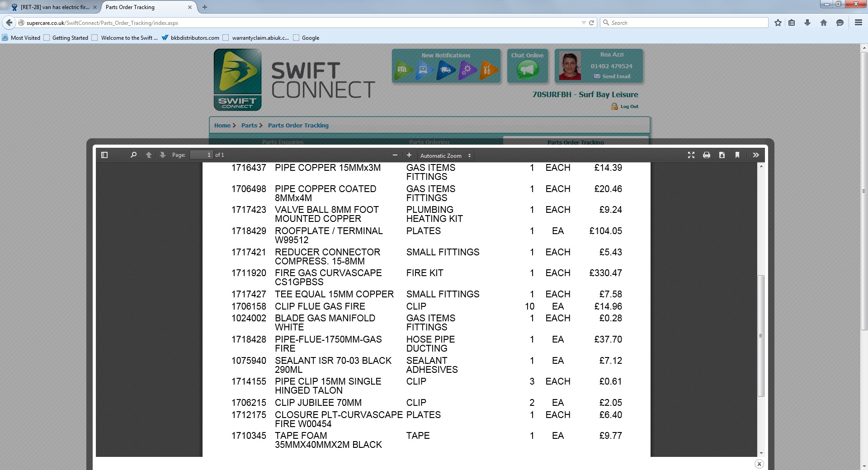Open the bkbdistributors.com bookmark
Viewport: 868px width, 470px height.
(194, 38)
